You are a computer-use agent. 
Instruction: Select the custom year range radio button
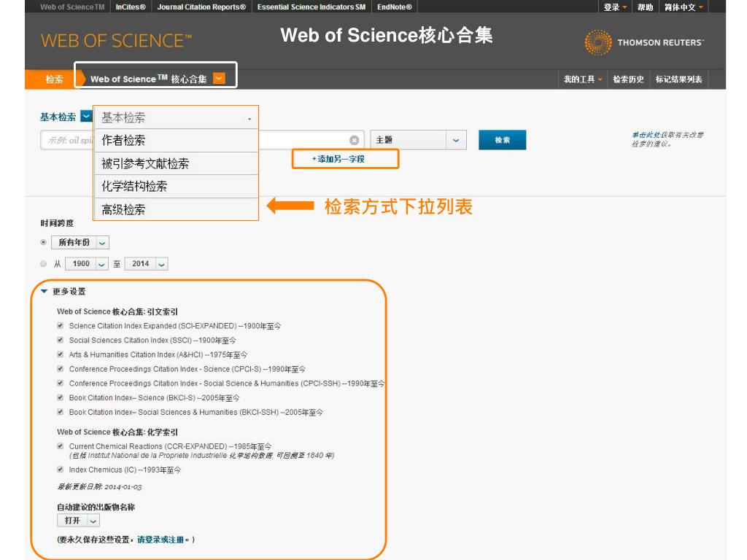tap(44, 264)
